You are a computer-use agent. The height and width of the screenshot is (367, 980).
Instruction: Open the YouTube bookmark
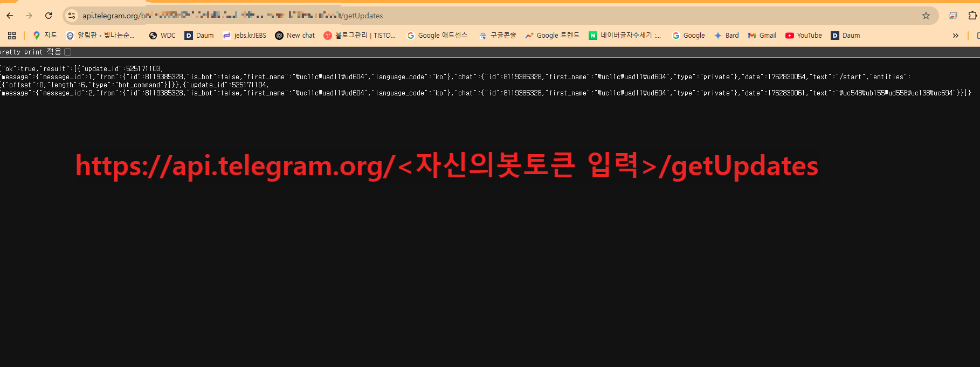pos(803,36)
